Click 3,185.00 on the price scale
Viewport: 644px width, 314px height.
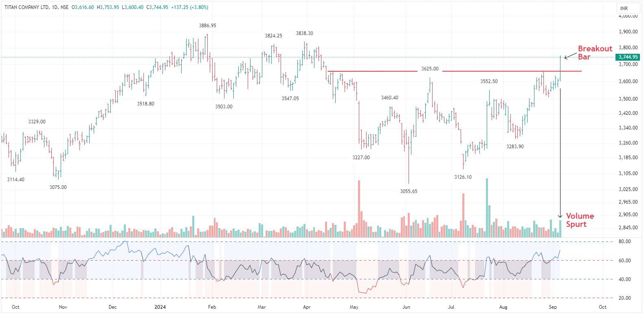[x=628, y=158]
